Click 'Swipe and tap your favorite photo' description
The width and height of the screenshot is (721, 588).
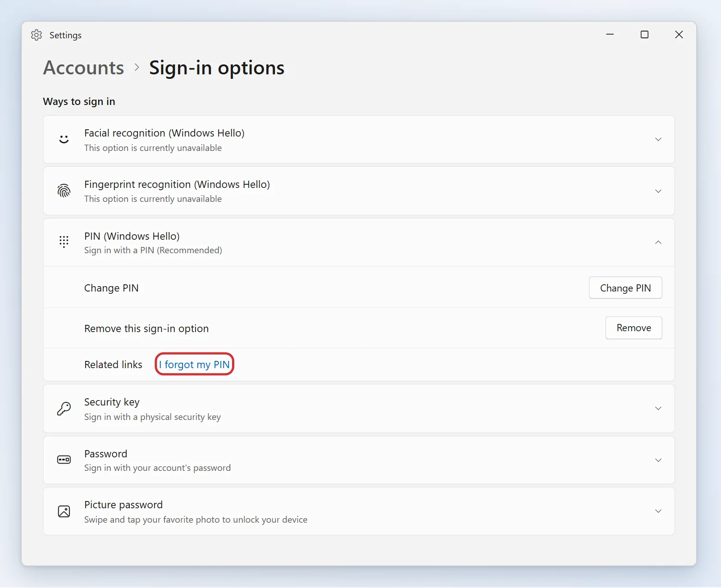[196, 520]
